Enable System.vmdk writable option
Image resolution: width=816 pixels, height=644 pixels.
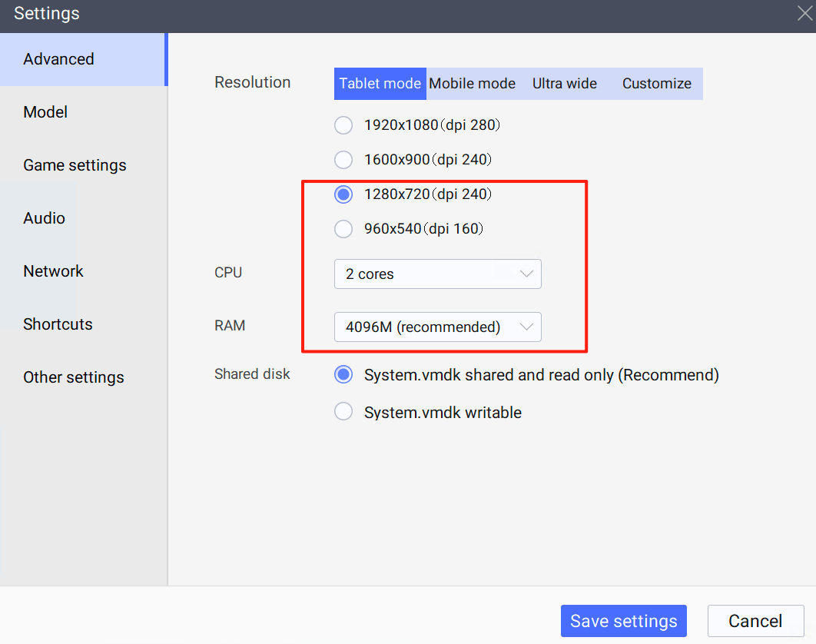343,413
